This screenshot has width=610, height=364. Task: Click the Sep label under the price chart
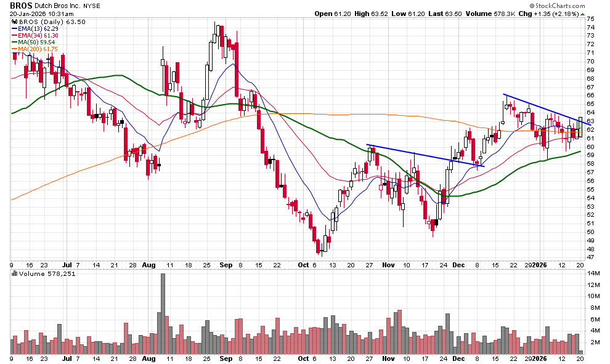tap(226, 265)
